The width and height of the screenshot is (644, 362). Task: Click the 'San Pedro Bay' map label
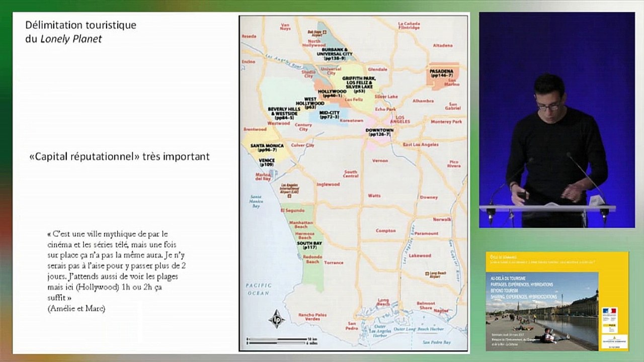click(436, 342)
